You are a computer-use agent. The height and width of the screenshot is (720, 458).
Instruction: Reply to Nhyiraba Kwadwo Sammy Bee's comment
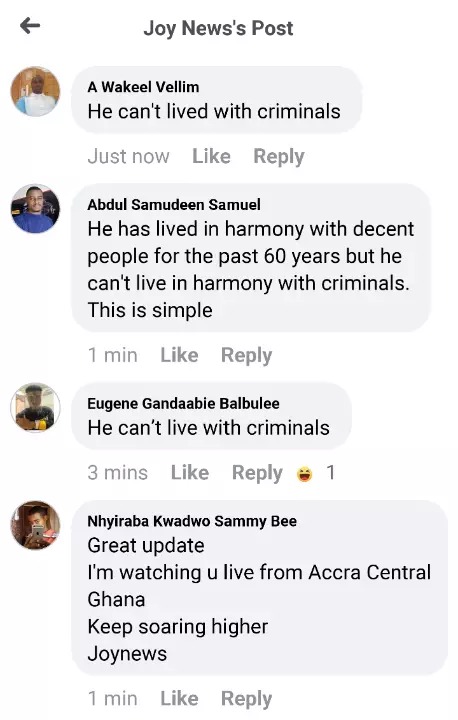(x=247, y=699)
